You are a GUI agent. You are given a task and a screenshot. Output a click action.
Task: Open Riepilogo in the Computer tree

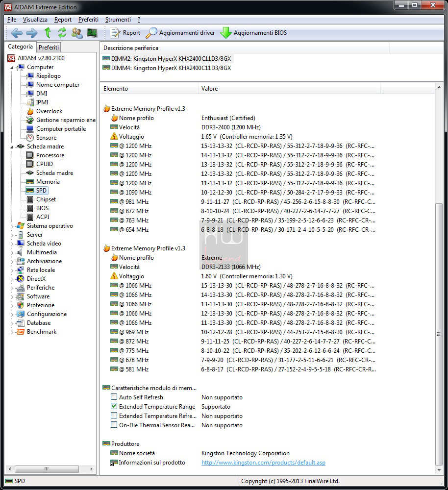pyautogui.click(x=49, y=76)
